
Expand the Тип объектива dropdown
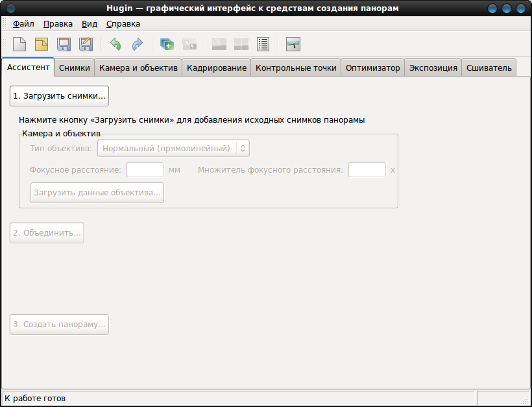(x=173, y=149)
